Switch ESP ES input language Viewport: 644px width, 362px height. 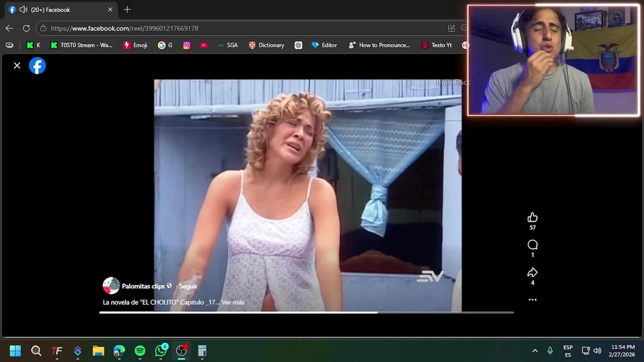click(568, 351)
